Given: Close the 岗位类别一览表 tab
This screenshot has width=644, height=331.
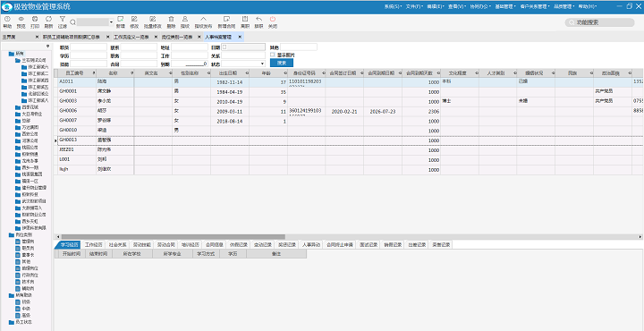Looking at the screenshot, I should (x=200, y=37).
